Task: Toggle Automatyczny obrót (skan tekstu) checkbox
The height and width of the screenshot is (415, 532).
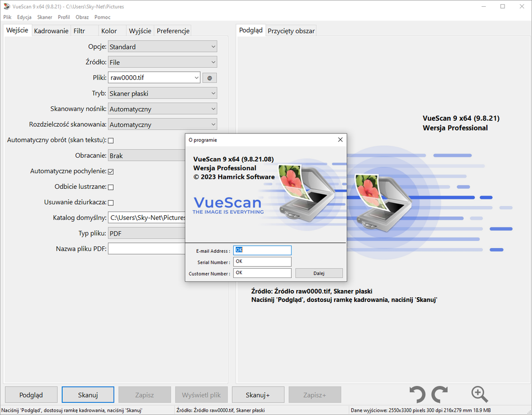Action: [x=110, y=141]
